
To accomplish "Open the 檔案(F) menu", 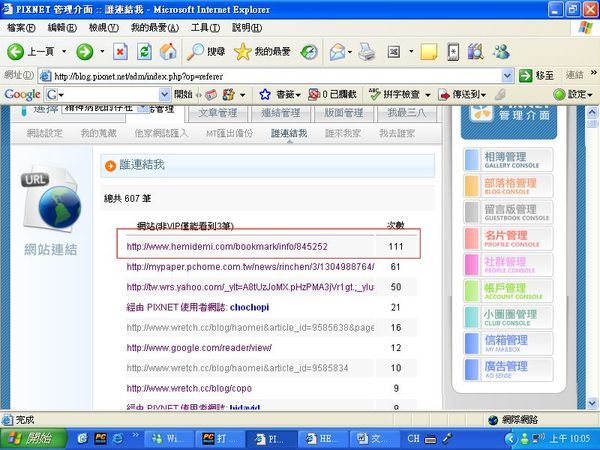I will tap(21, 28).
